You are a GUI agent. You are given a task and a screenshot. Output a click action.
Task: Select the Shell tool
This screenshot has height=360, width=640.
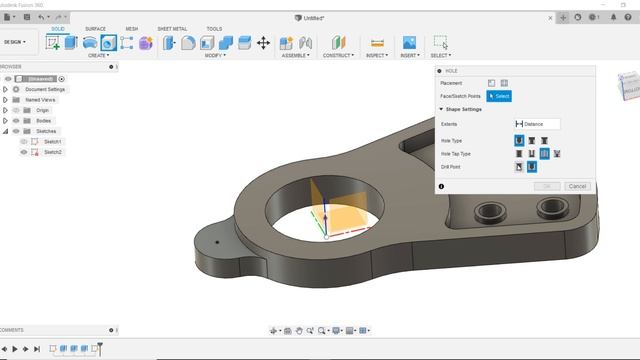207,42
